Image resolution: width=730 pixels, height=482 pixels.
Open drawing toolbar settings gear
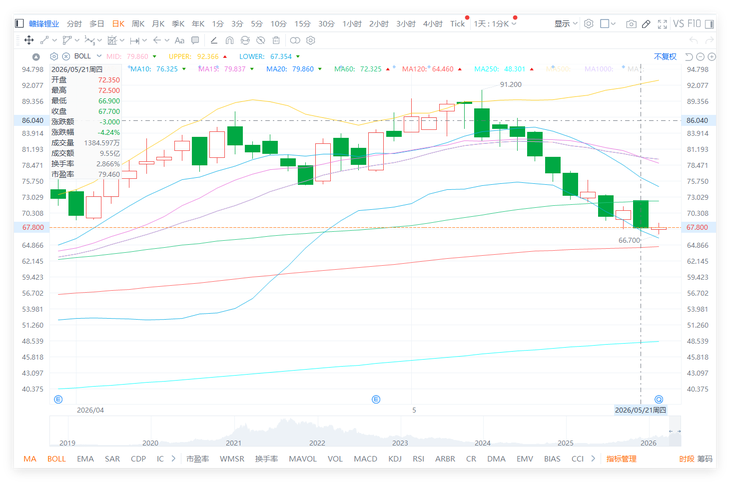(311, 41)
